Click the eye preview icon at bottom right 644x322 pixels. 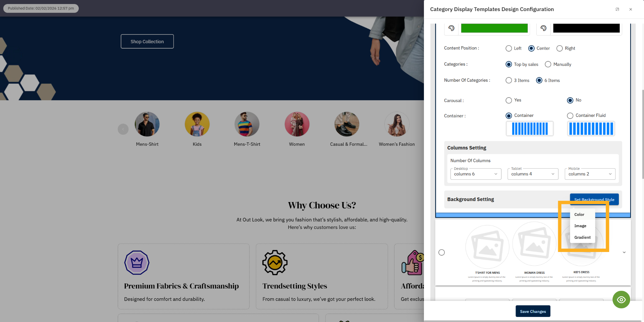pyautogui.click(x=621, y=300)
